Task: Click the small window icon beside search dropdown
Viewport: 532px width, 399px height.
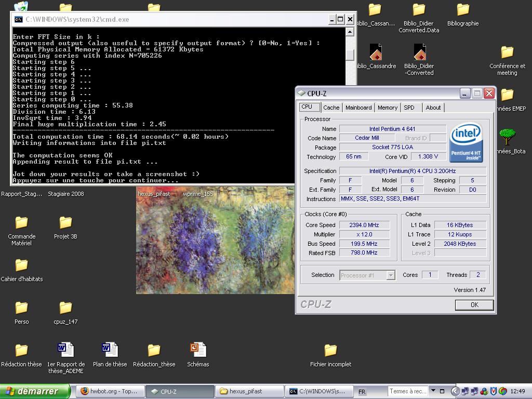Action: coord(442,391)
